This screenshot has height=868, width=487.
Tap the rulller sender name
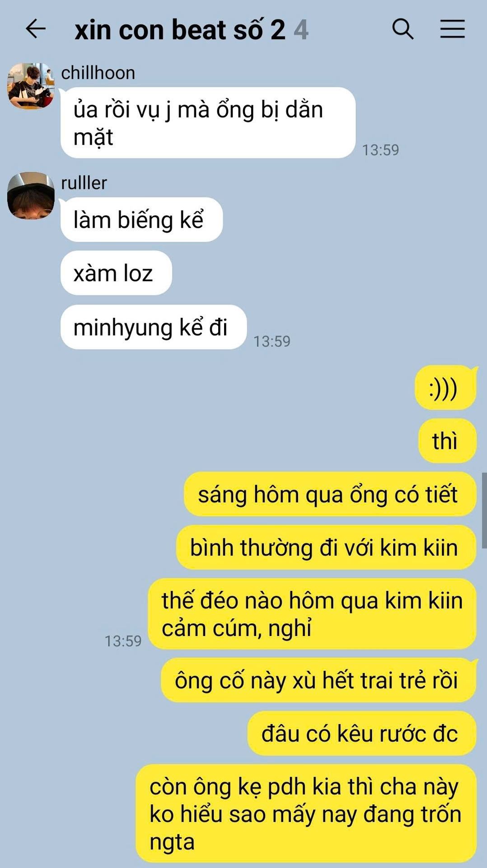84,183
